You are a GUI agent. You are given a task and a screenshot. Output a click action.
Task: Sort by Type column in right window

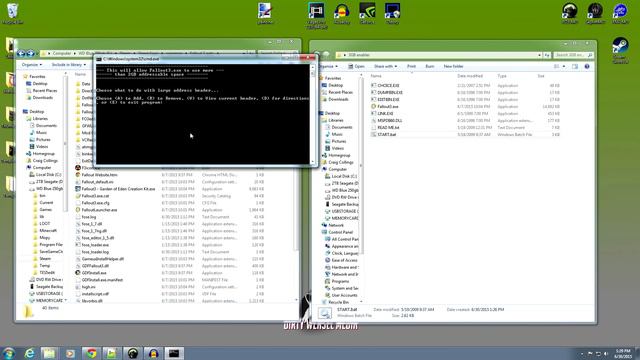[x=502, y=76]
